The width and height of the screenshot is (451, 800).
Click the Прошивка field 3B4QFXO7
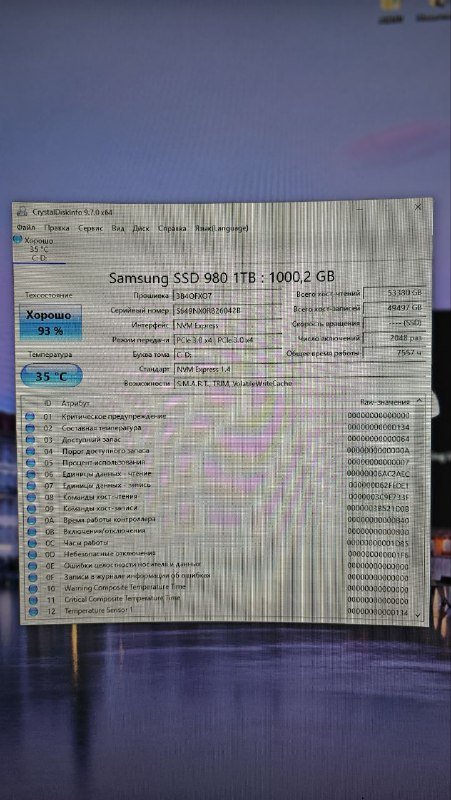pyautogui.click(x=227, y=296)
